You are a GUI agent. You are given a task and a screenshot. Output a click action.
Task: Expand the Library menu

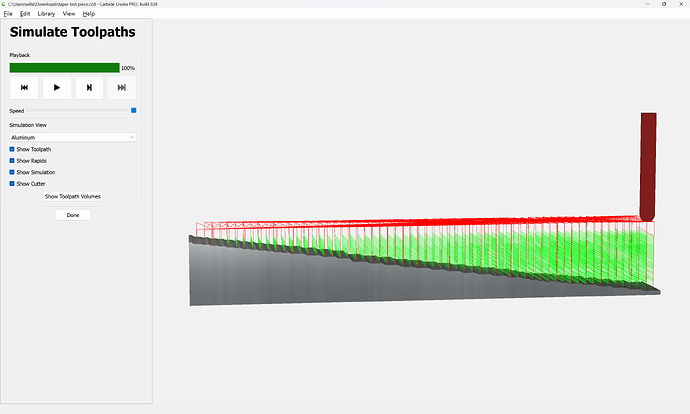(46, 14)
